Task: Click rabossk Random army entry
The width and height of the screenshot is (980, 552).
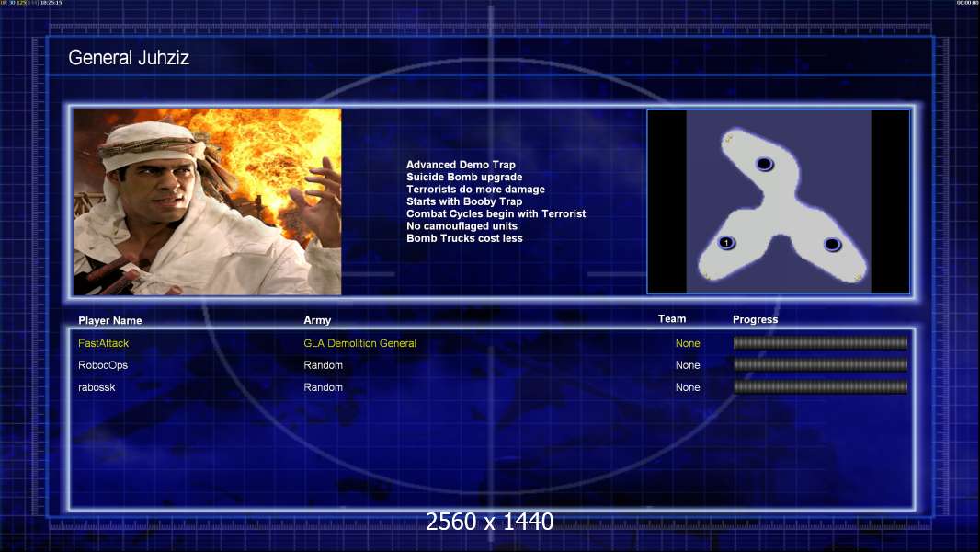Action: 323,387
